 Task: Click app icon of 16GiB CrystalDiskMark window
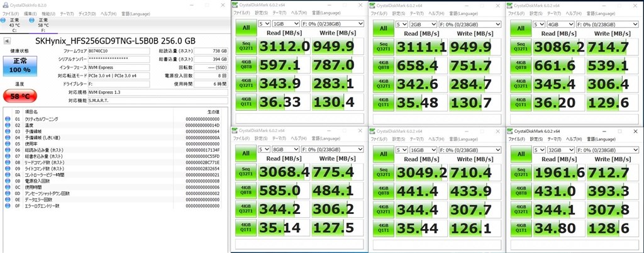point(372,131)
